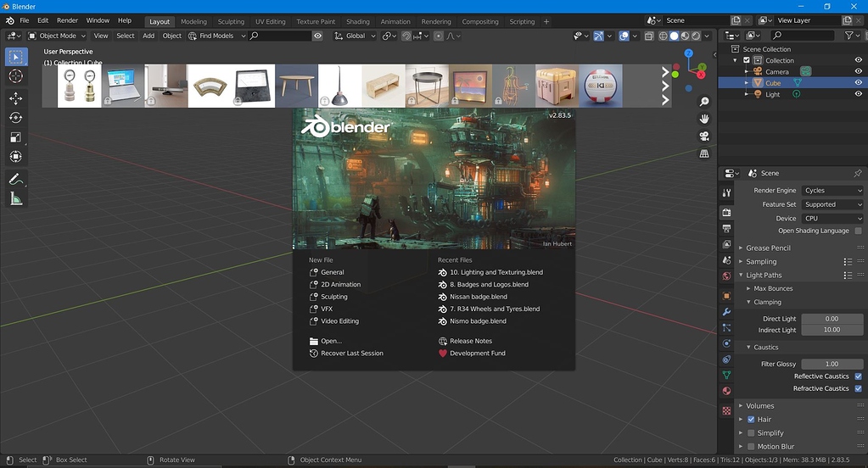
Task: Click the pan view hand icon
Action: coord(704,119)
